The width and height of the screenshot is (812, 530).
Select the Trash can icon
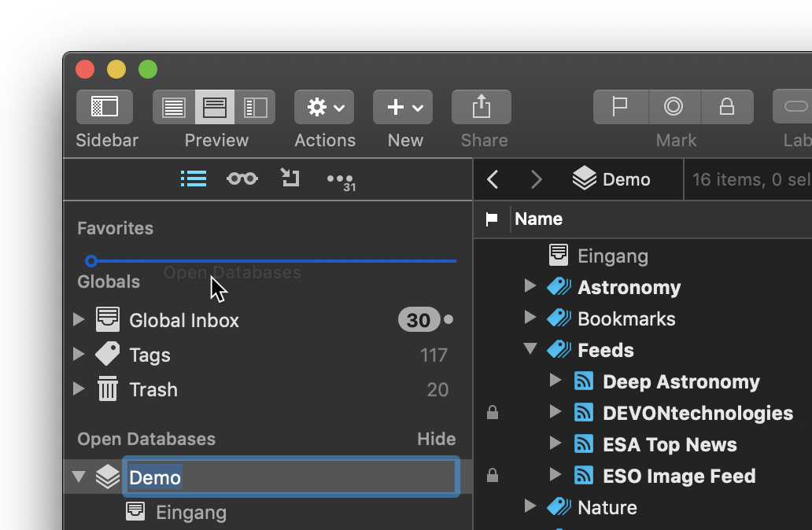click(x=108, y=388)
